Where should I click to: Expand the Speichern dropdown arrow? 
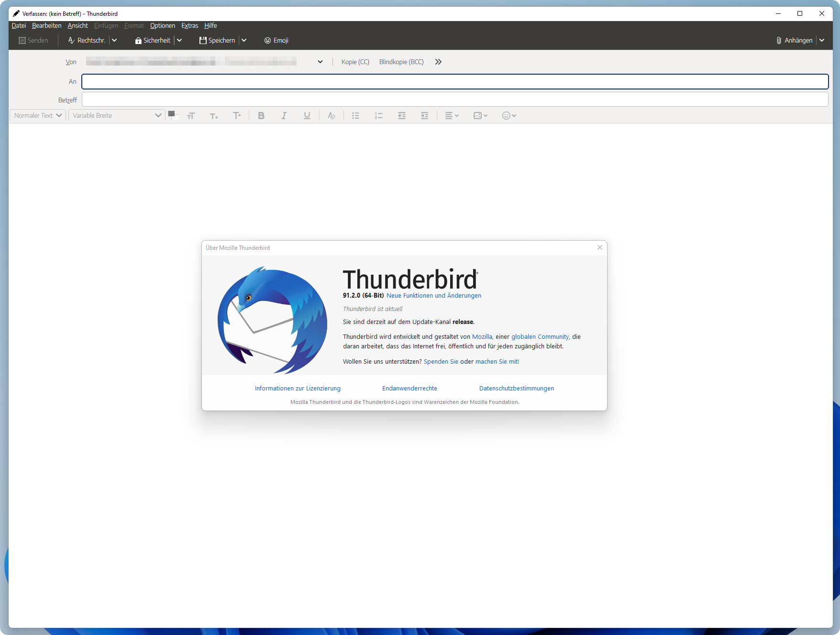244,40
